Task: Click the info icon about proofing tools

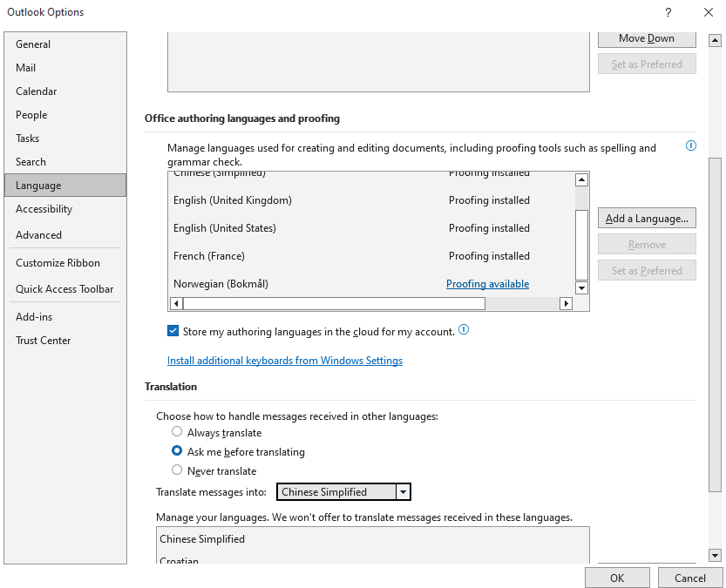Action: [x=690, y=145]
